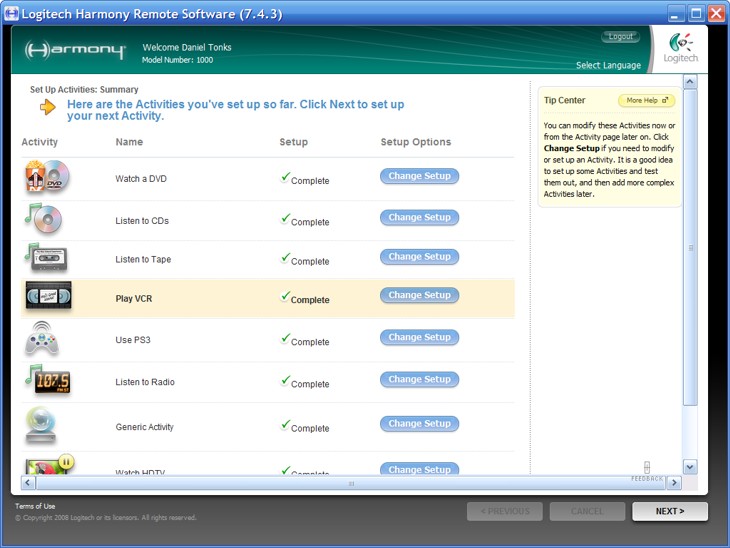730x548 pixels.
Task: Click the Listen to CDs disc icon
Action: coord(43,218)
